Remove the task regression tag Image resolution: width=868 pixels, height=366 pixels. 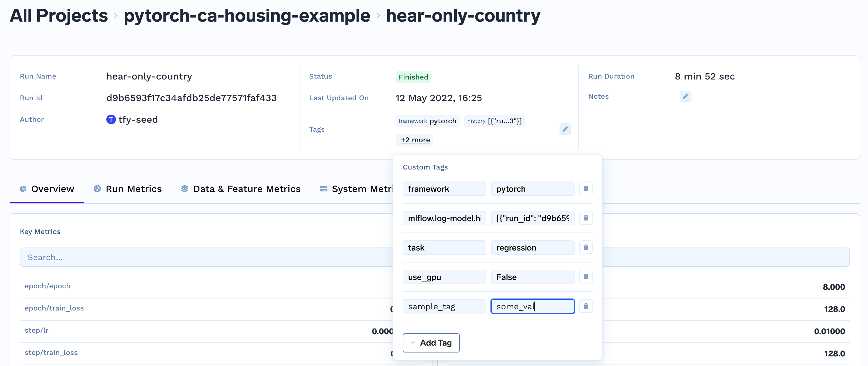pyautogui.click(x=586, y=247)
